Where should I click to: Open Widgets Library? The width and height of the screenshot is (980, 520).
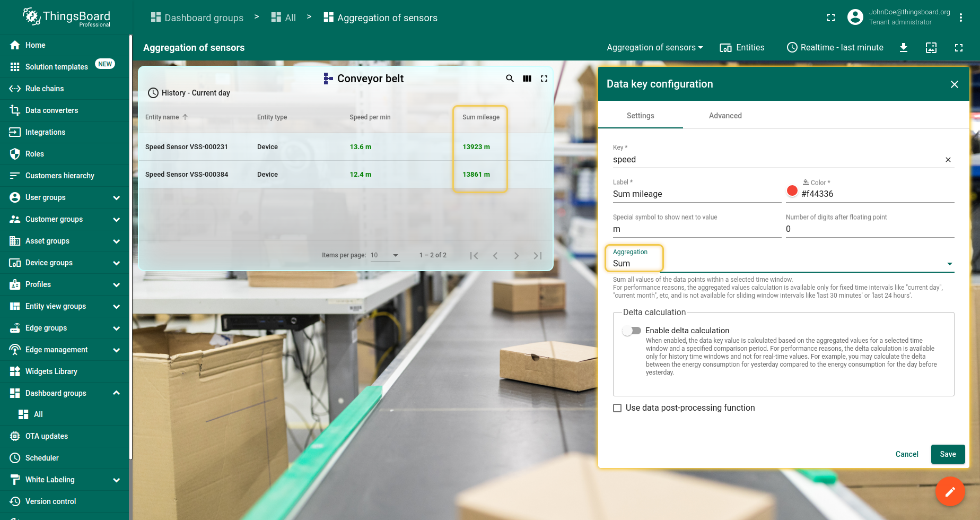[x=64, y=371]
